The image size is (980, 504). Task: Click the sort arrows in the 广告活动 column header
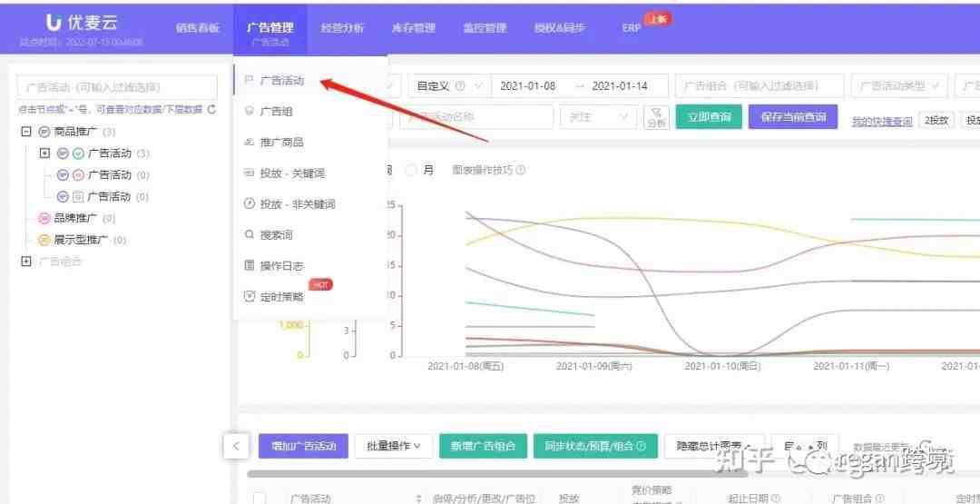click(x=418, y=499)
